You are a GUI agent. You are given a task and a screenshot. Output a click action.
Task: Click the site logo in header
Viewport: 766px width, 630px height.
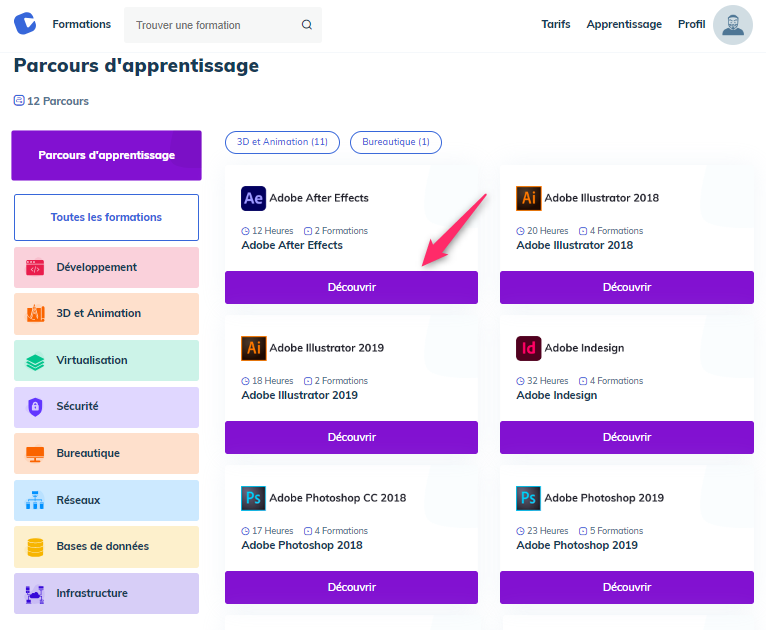click(x=25, y=23)
